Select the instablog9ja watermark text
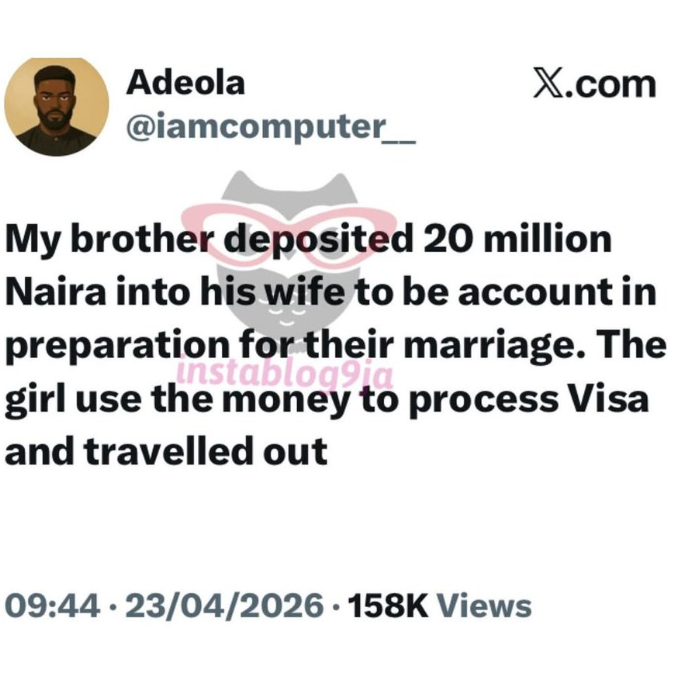Image resolution: width=687 pixels, height=676 pixels. click(285, 377)
